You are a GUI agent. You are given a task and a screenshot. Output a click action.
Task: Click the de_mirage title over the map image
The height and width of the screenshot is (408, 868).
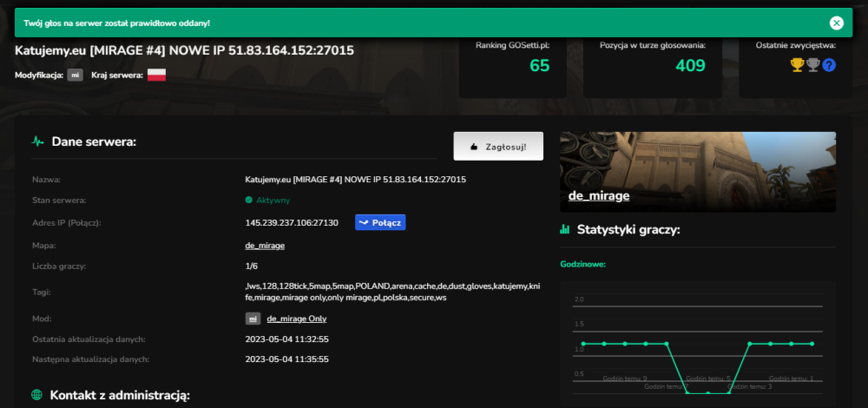tap(599, 195)
